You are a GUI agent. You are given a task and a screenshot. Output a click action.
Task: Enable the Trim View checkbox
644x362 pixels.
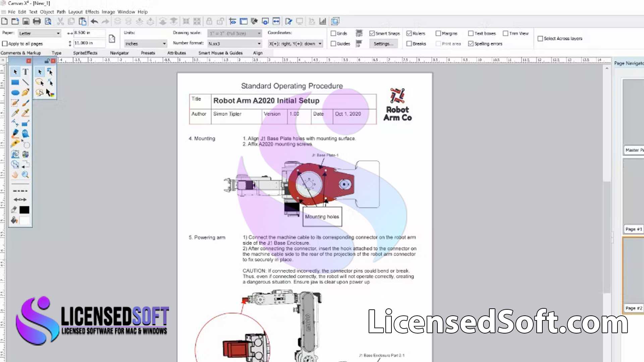pyautogui.click(x=505, y=33)
